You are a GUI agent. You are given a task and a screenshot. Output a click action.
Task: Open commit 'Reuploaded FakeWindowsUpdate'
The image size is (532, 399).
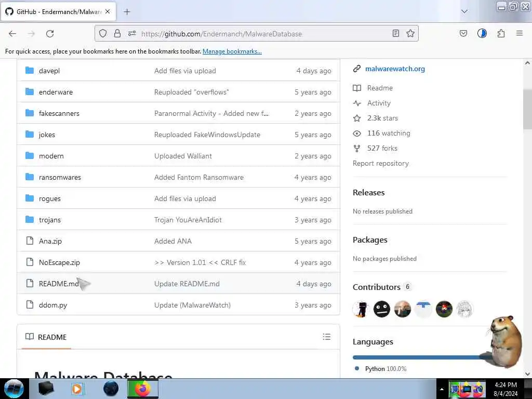point(207,135)
